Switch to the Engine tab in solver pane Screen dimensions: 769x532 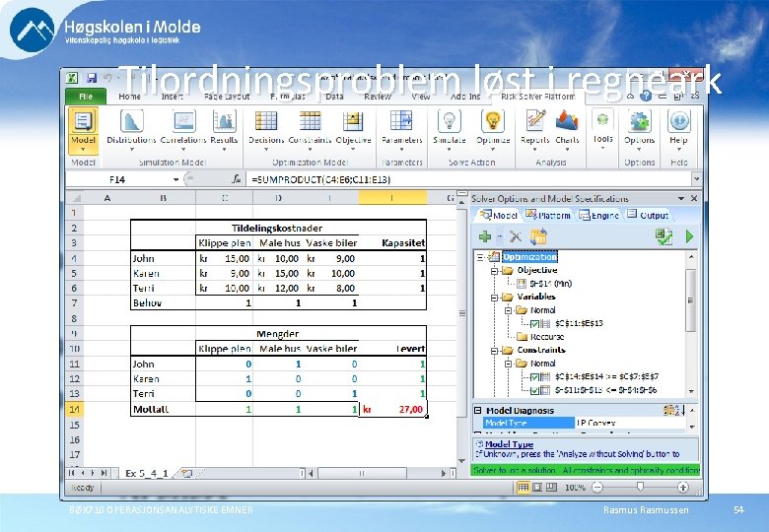pos(598,215)
